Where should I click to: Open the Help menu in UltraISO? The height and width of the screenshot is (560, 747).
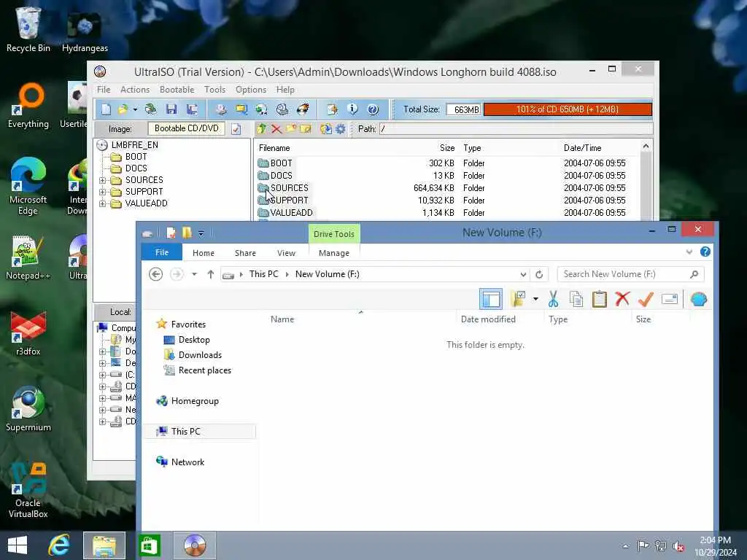[285, 90]
